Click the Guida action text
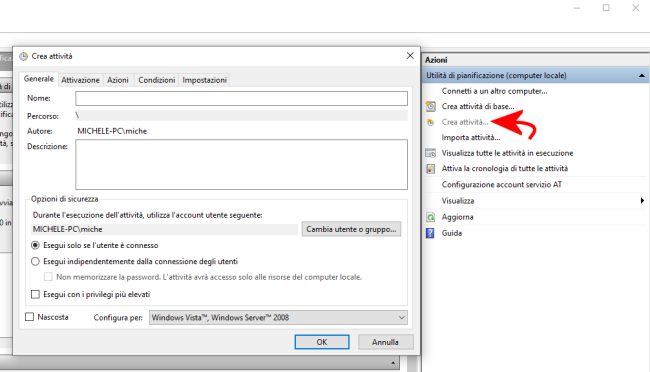The image size is (650, 372). pyautogui.click(x=451, y=233)
